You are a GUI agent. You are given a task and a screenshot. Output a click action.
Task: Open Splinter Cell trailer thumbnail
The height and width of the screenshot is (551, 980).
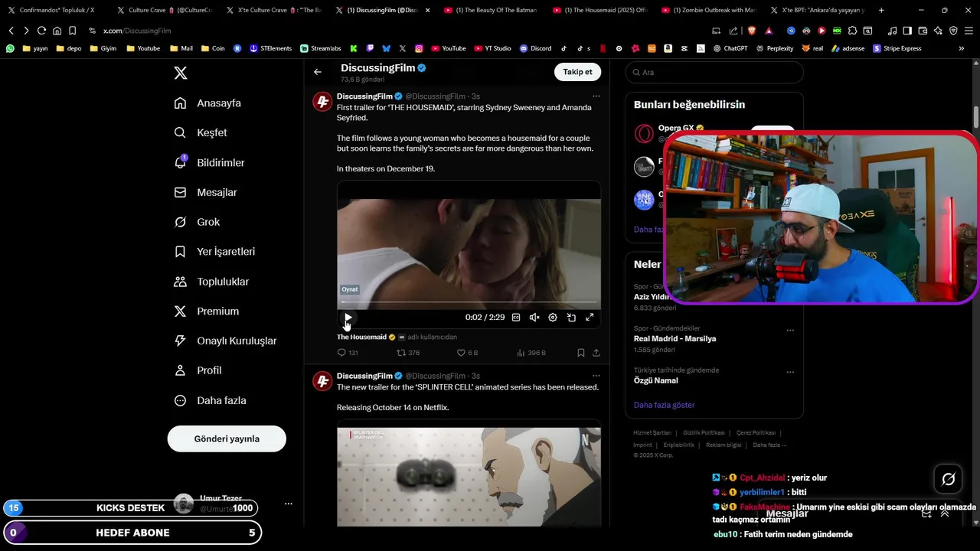click(469, 476)
